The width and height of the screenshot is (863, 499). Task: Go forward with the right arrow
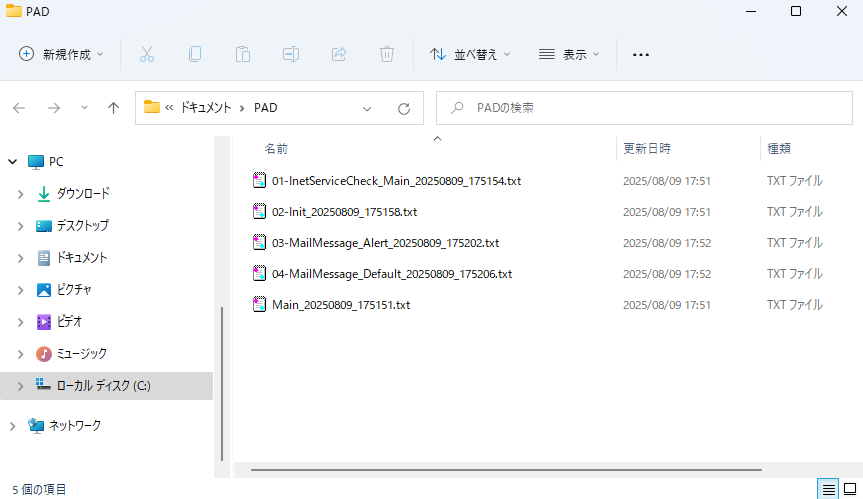click(54, 108)
